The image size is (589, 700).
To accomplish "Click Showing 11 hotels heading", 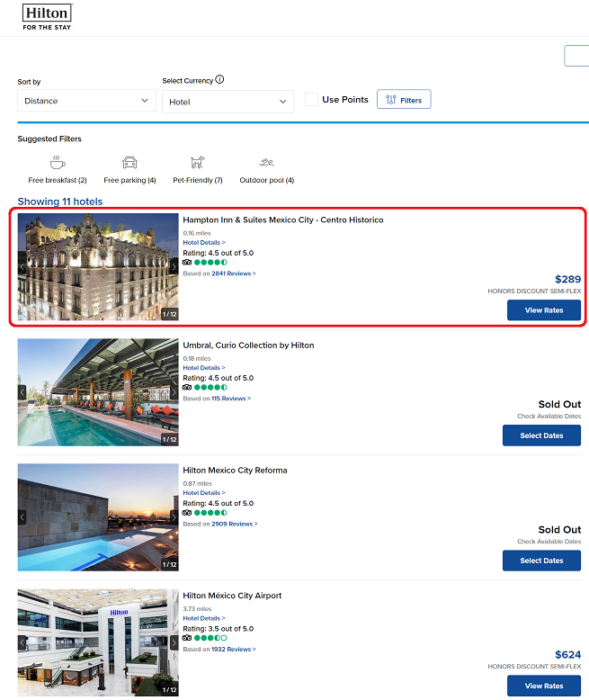I will (60, 202).
